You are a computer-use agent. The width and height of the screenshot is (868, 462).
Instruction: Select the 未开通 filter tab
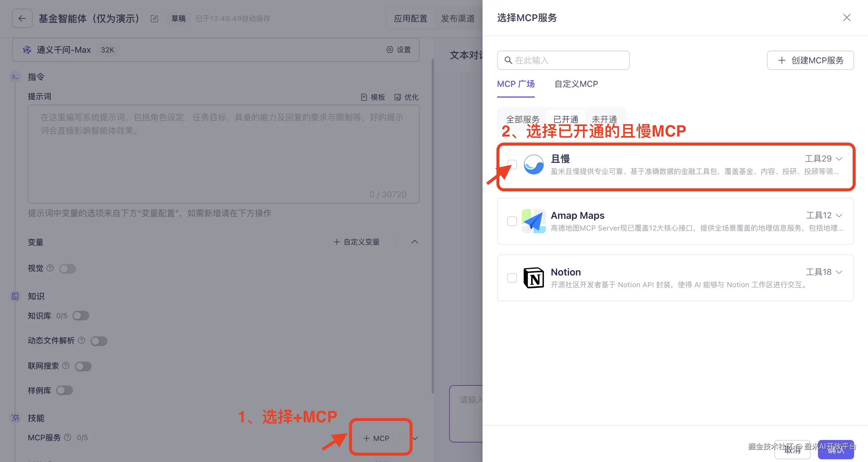pyautogui.click(x=604, y=119)
